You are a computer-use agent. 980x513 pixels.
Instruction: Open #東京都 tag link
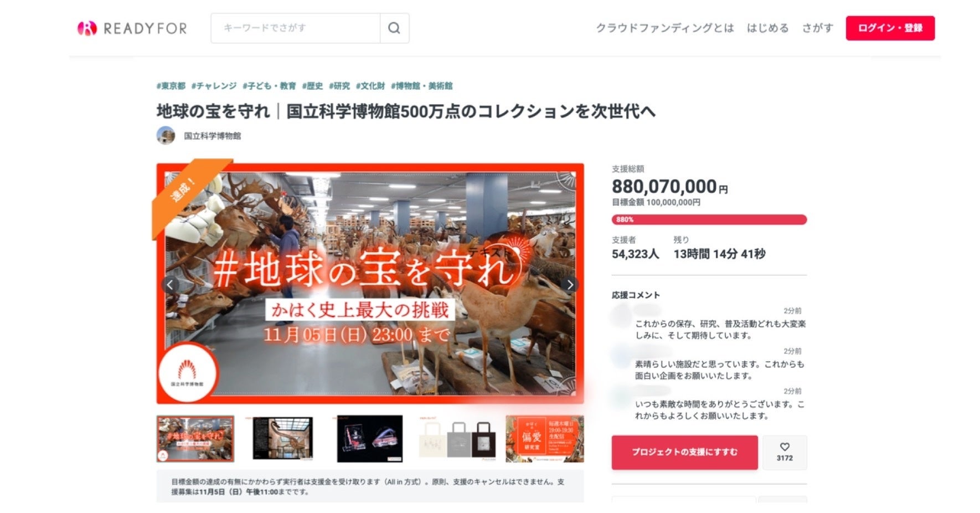(171, 86)
